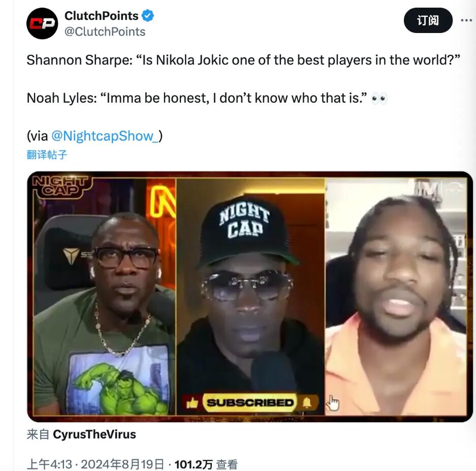Click the bell notification icon in video

pos(307,403)
